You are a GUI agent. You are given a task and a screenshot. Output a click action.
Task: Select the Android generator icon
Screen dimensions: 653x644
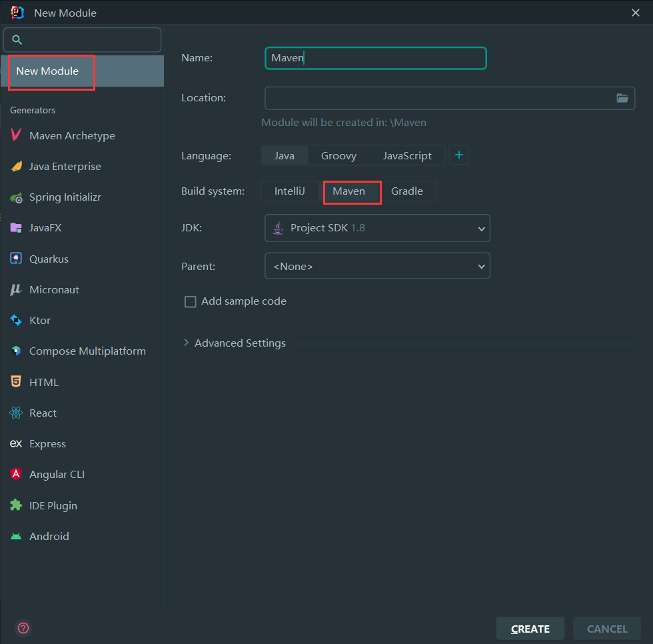click(16, 537)
